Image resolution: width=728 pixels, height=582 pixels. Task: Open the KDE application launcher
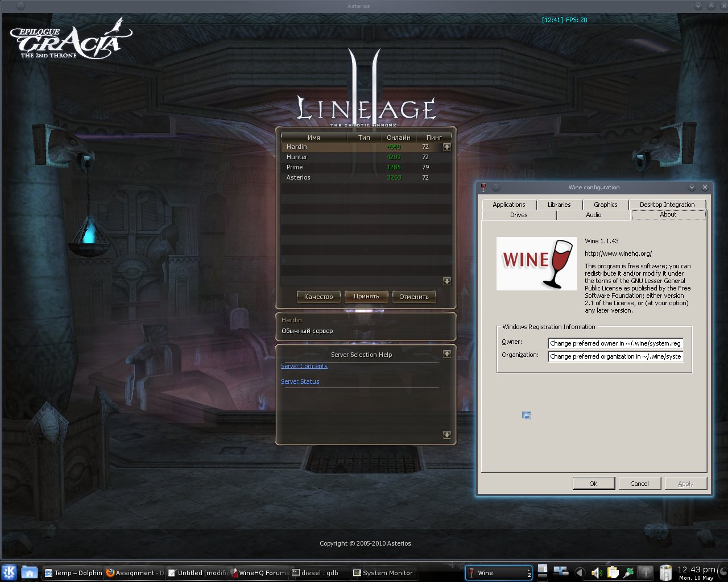pyautogui.click(x=9, y=572)
